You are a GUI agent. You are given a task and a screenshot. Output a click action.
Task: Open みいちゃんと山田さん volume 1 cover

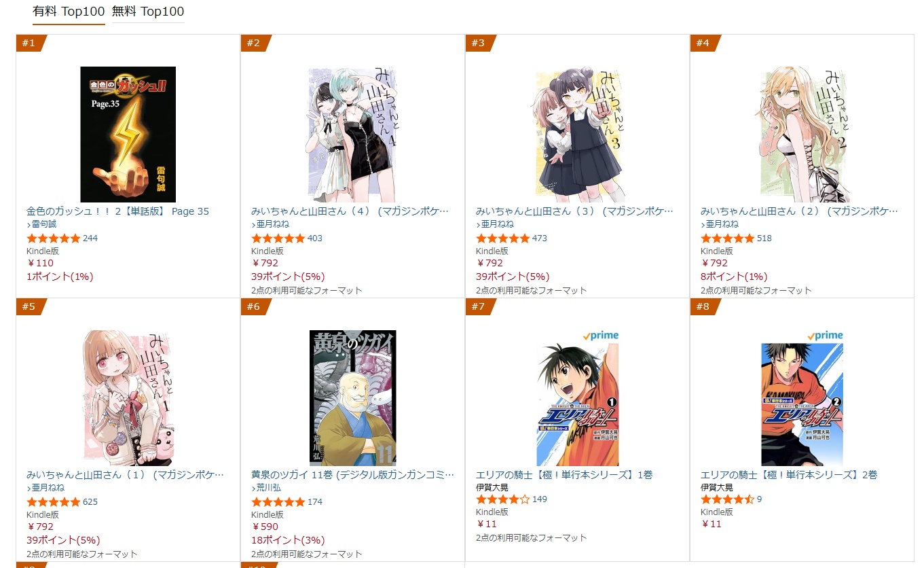(128, 398)
